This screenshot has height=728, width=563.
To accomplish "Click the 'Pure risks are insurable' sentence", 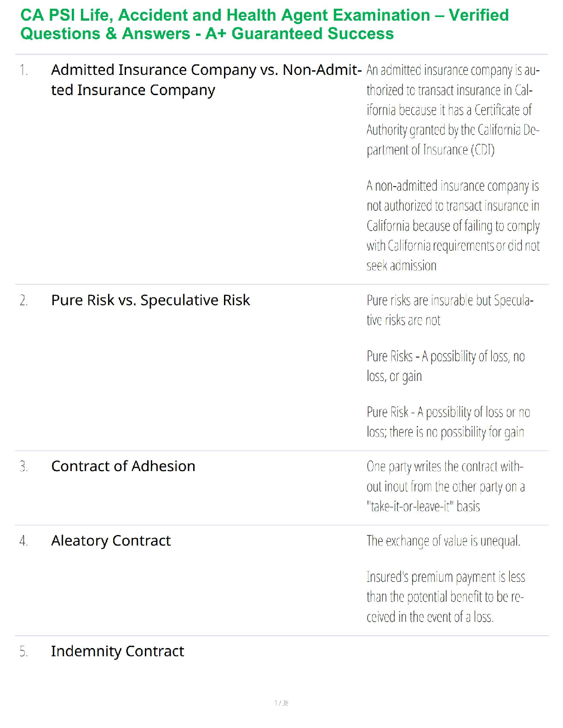I will point(449,310).
